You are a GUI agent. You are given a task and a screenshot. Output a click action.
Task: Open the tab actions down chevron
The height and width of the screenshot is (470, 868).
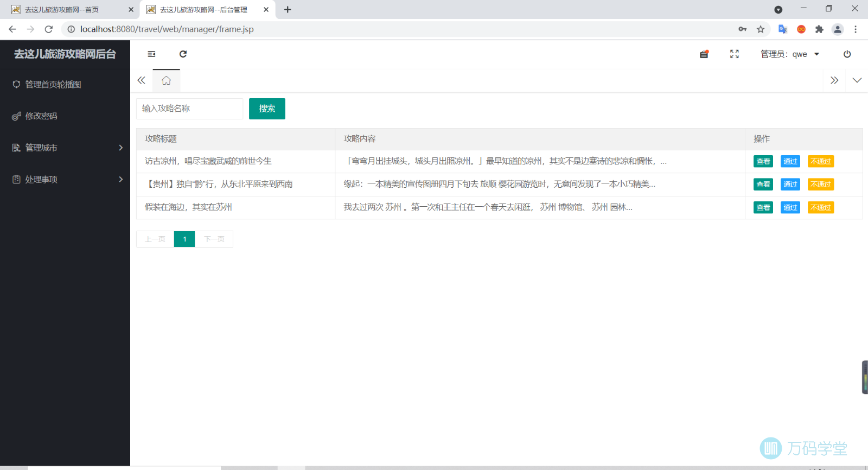(857, 80)
